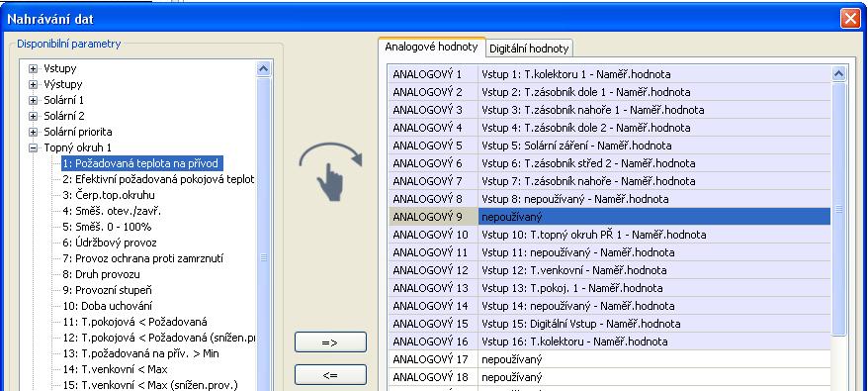The height and width of the screenshot is (391, 868).
Task: Select 4: Směš. otev./zavř. parameter
Action: click(112, 211)
